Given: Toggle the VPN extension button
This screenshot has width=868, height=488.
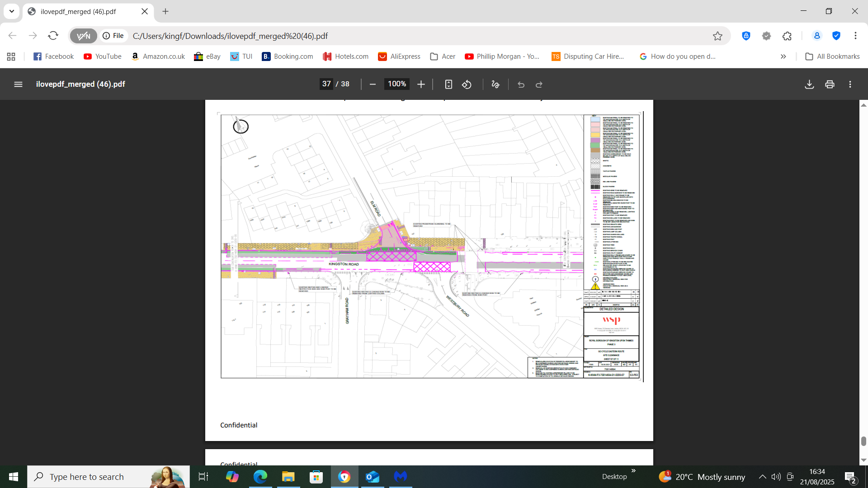Looking at the screenshot, I should point(84,36).
